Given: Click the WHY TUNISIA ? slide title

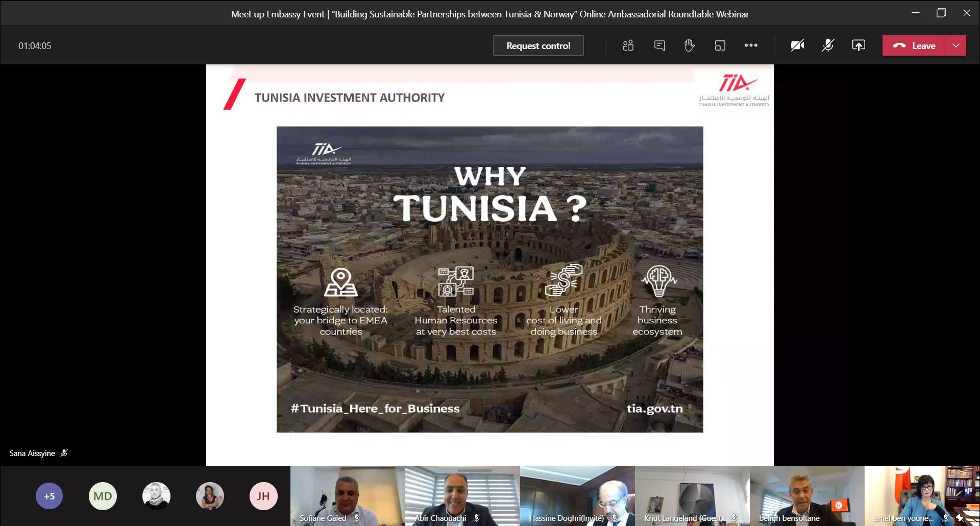Looking at the screenshot, I should [490, 195].
